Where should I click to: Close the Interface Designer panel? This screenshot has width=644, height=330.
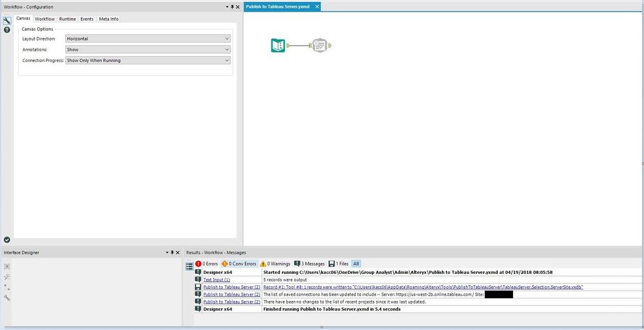[x=178, y=253]
